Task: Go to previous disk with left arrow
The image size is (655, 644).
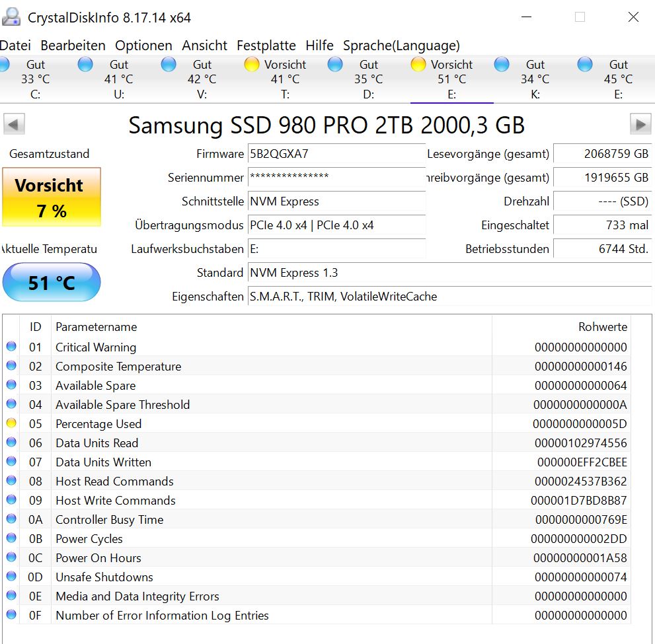Action: pyautogui.click(x=14, y=124)
